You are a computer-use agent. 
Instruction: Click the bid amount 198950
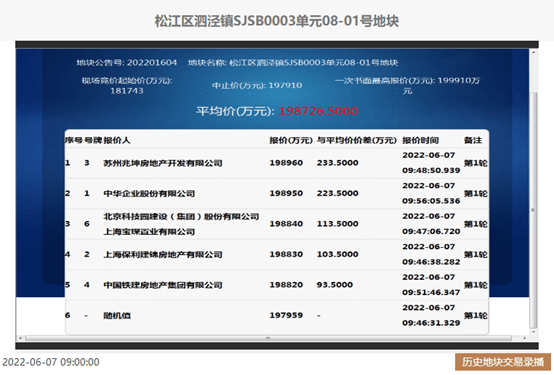click(286, 193)
